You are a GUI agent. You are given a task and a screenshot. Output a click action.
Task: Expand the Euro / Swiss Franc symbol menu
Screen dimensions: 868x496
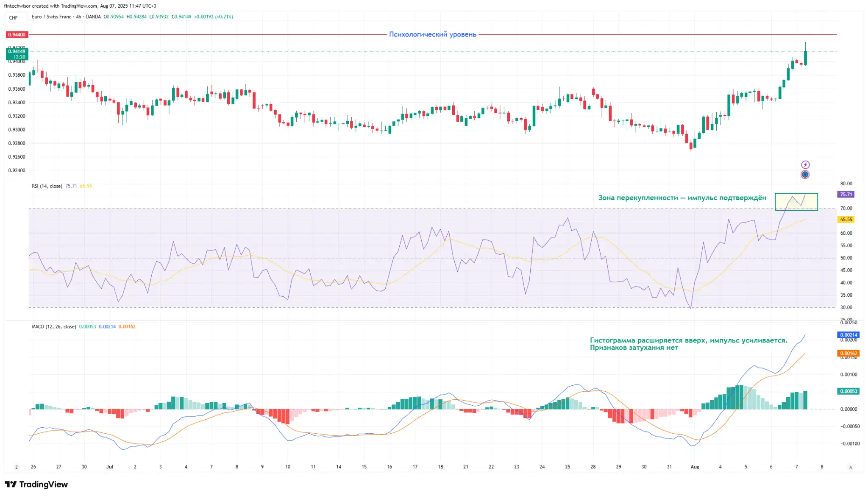click(x=51, y=17)
